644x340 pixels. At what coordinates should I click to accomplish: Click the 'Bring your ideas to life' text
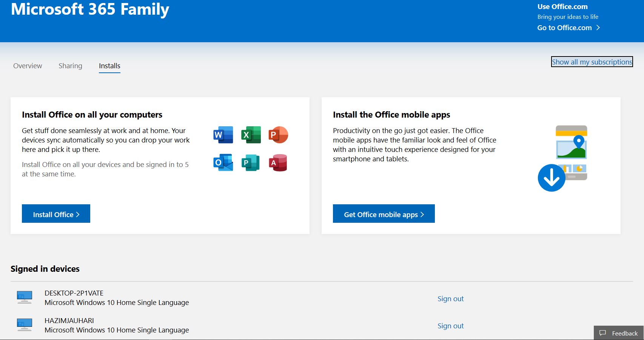point(568,17)
